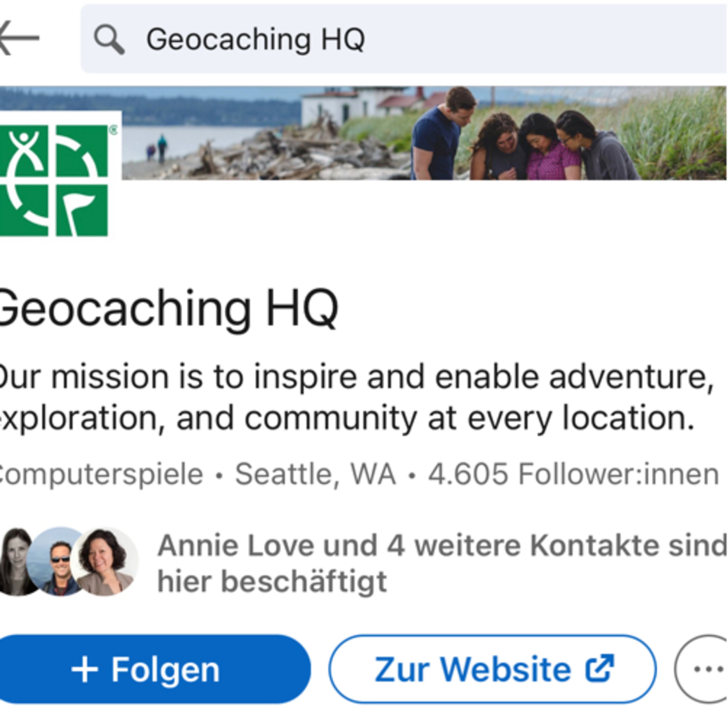The width and height of the screenshot is (728, 728).
Task: Open the 4.605 Follower:innen count
Action: pos(573,474)
